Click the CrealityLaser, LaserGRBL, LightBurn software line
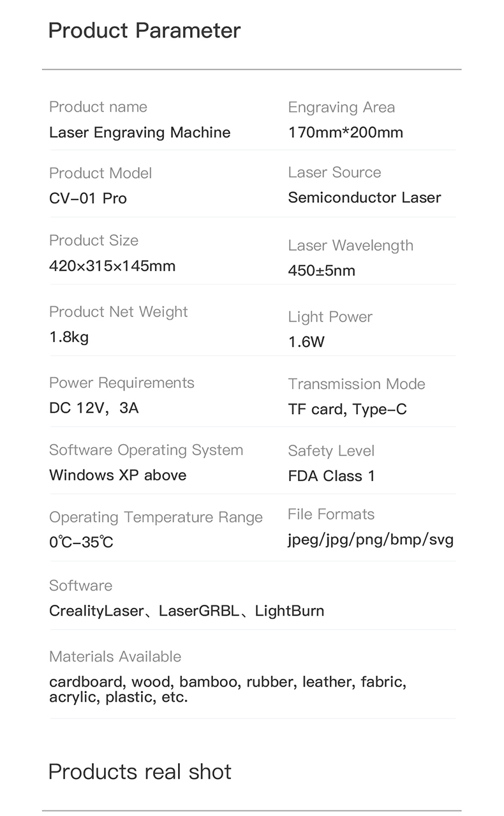The height and width of the screenshot is (816, 504). pos(186,611)
